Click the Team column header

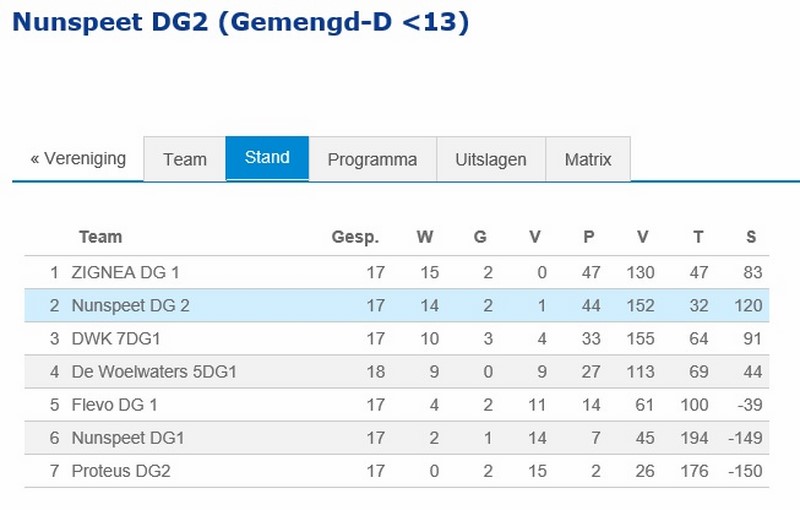(101, 237)
